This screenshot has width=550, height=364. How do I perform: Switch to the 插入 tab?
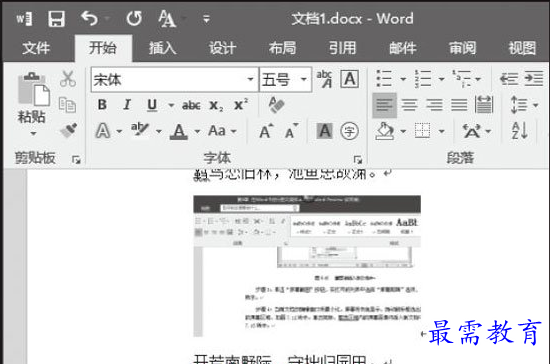pos(162,48)
